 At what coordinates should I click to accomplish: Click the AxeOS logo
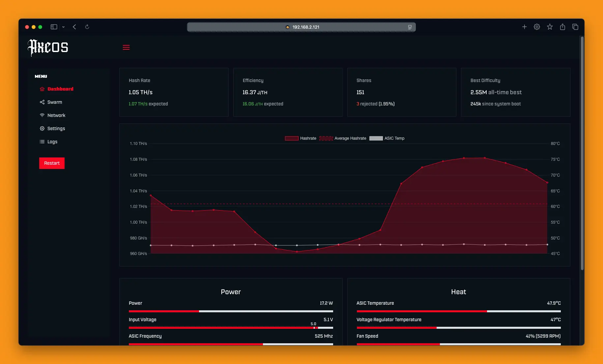[48, 47]
